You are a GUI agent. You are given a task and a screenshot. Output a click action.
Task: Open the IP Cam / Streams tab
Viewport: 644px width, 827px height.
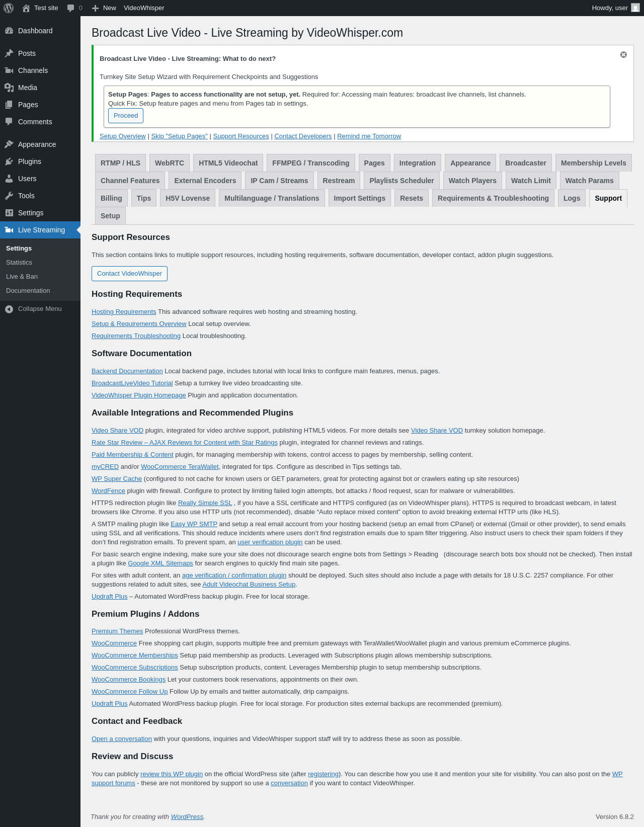pos(280,181)
